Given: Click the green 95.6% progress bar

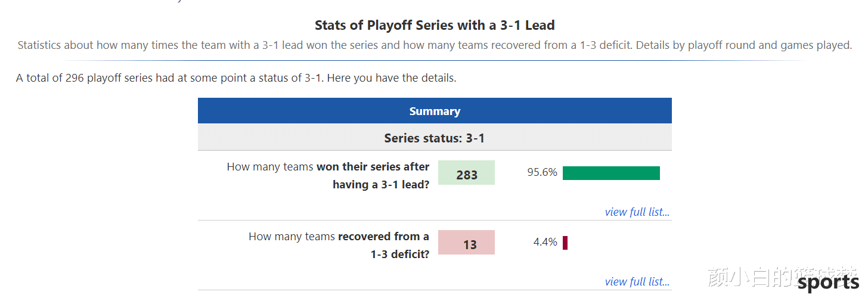Looking at the screenshot, I should point(611,173).
